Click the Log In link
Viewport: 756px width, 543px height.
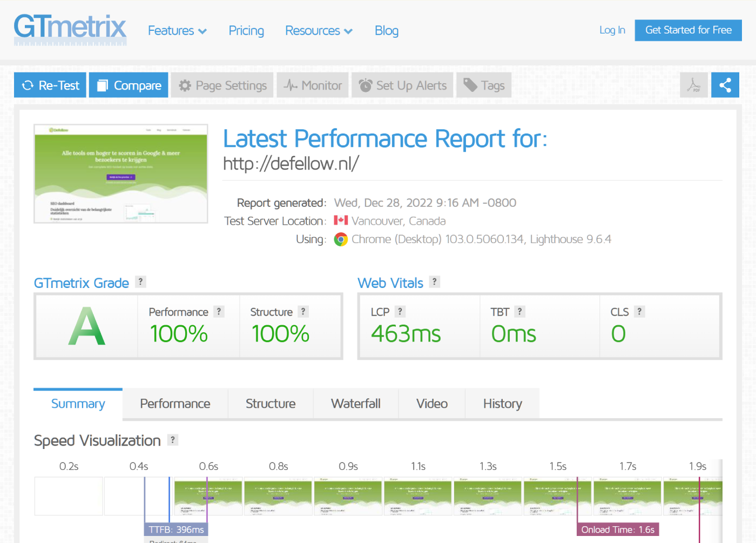(x=612, y=30)
